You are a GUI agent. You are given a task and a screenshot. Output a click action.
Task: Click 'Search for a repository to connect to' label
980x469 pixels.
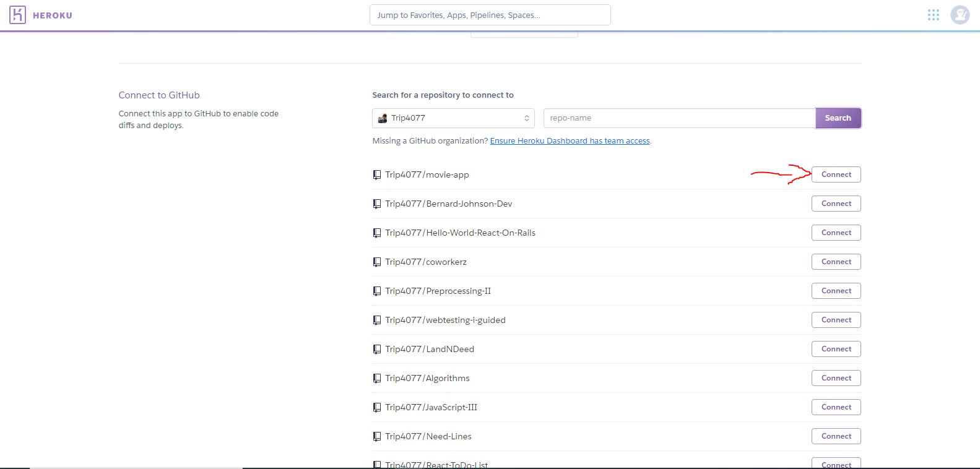click(443, 95)
